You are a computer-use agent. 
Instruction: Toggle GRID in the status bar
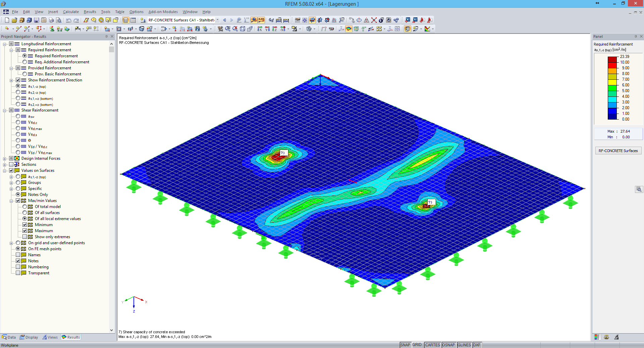coord(417,345)
